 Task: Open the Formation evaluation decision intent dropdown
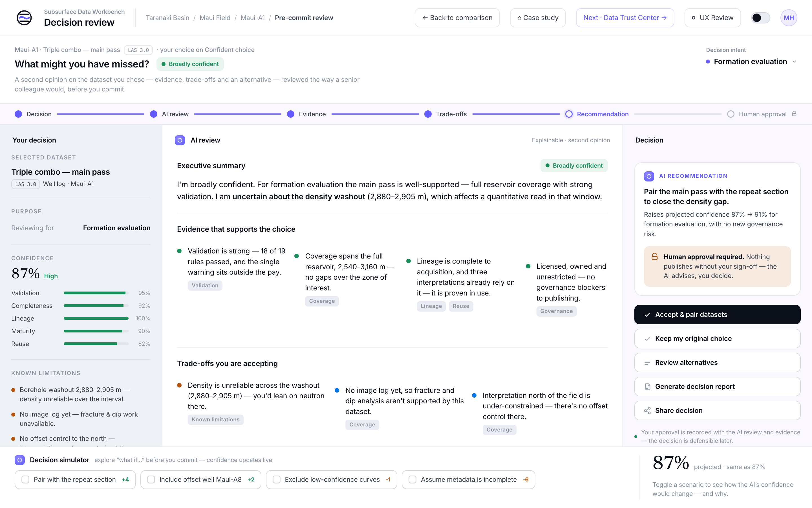click(x=751, y=62)
